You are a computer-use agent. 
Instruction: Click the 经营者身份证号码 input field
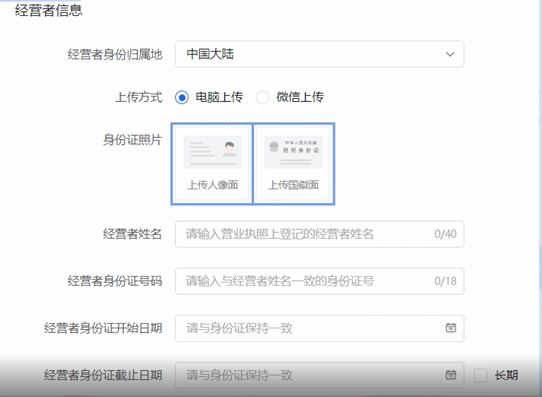point(319,281)
